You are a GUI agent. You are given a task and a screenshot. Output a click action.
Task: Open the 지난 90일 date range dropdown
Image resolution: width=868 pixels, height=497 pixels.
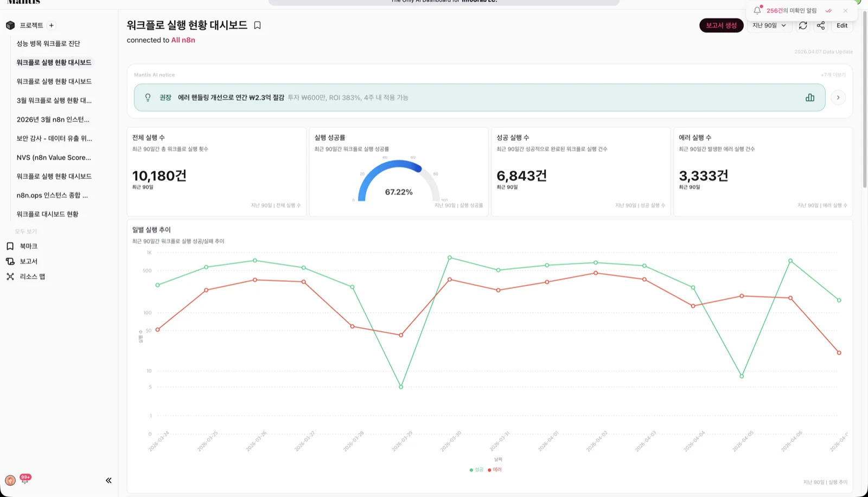tap(769, 25)
